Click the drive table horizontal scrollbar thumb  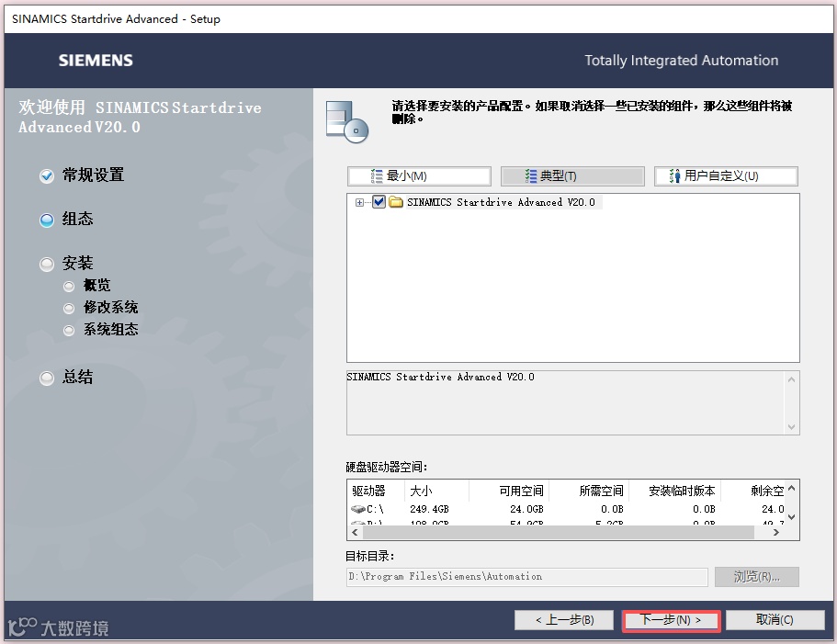tap(559, 533)
